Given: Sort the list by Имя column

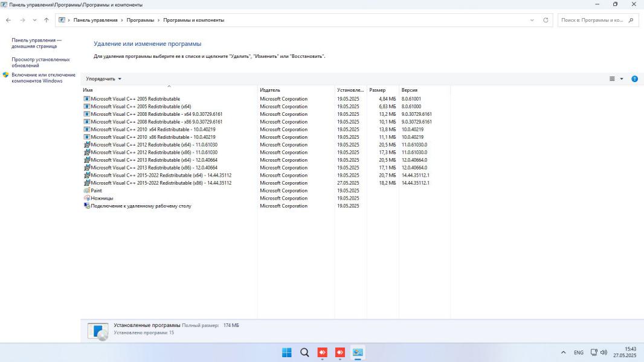Looking at the screenshot, I should [169, 90].
